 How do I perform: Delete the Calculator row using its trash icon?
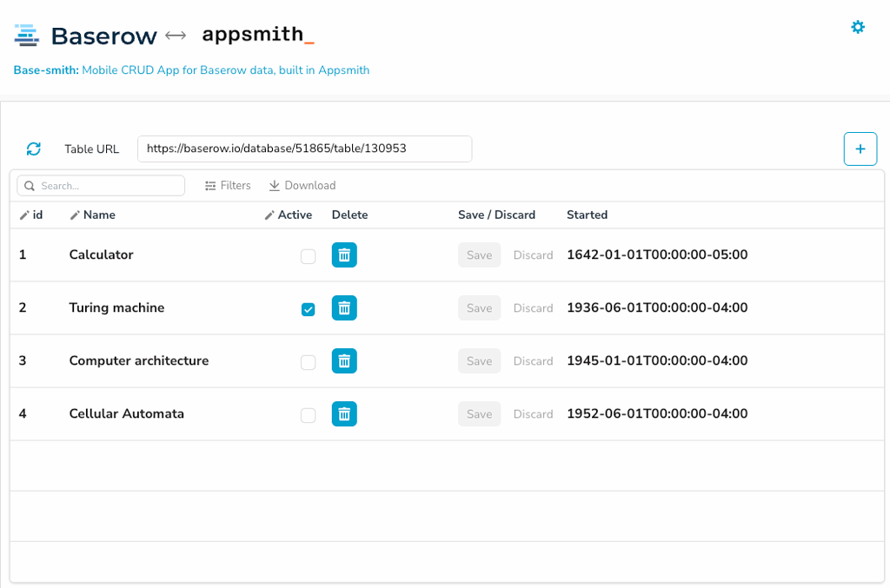click(x=344, y=254)
